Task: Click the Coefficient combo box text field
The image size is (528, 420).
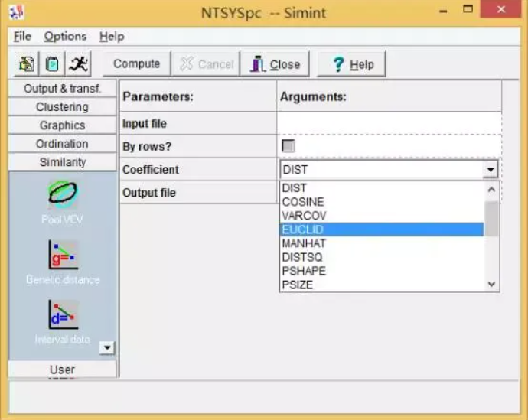Action: coord(382,169)
